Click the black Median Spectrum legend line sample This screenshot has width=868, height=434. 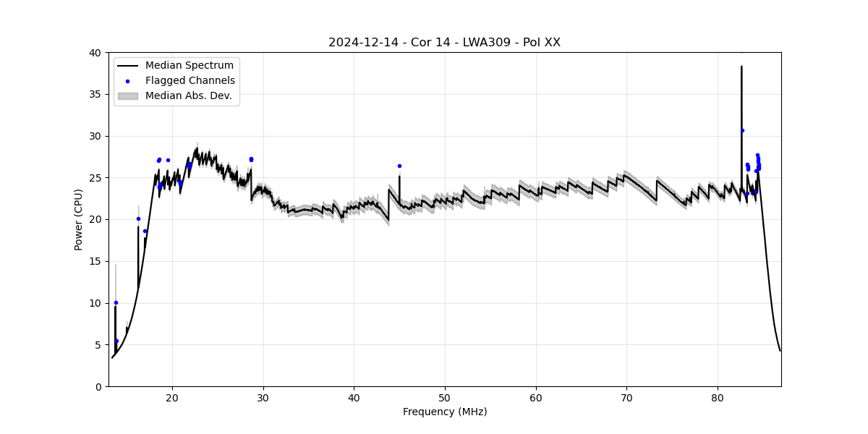click(x=127, y=66)
